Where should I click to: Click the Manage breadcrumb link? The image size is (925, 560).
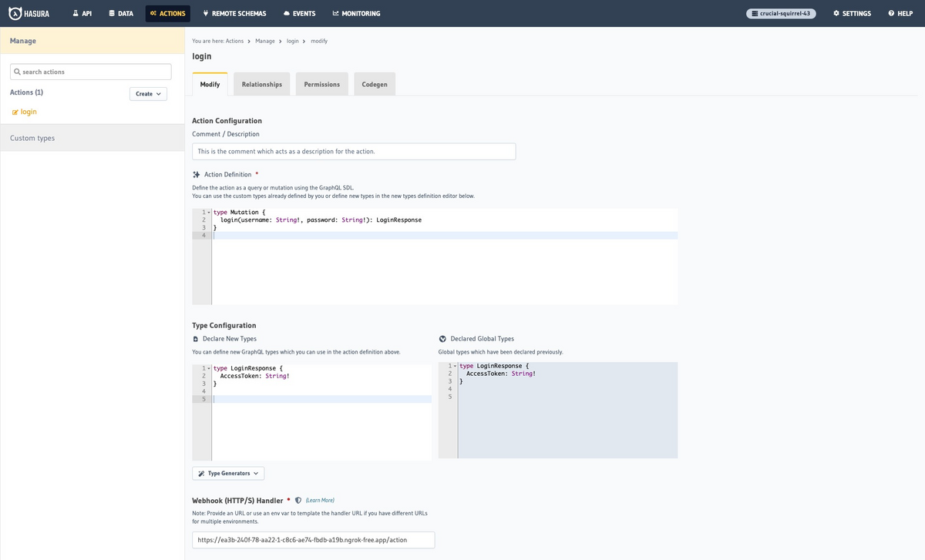pos(264,41)
